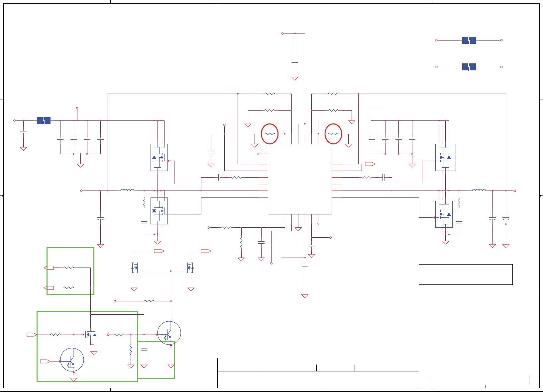Select the upper resistor in small green box
This screenshot has height=392, width=543.
pyautogui.click(x=69, y=268)
